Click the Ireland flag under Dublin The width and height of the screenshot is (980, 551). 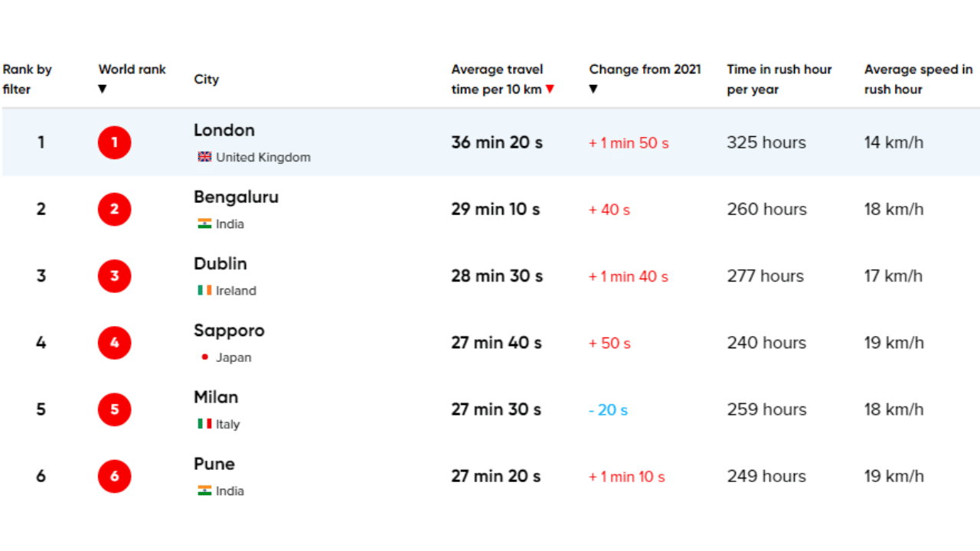(202, 291)
